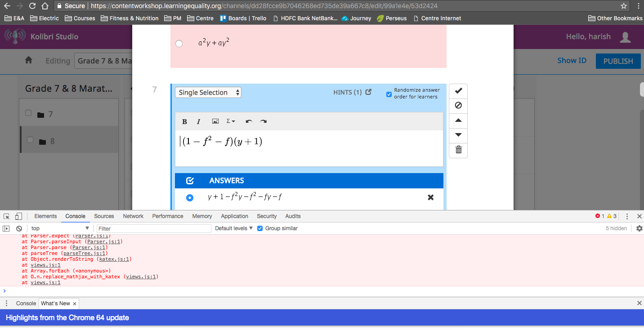Toggle the DevTools device toolbar icon

tap(18, 216)
